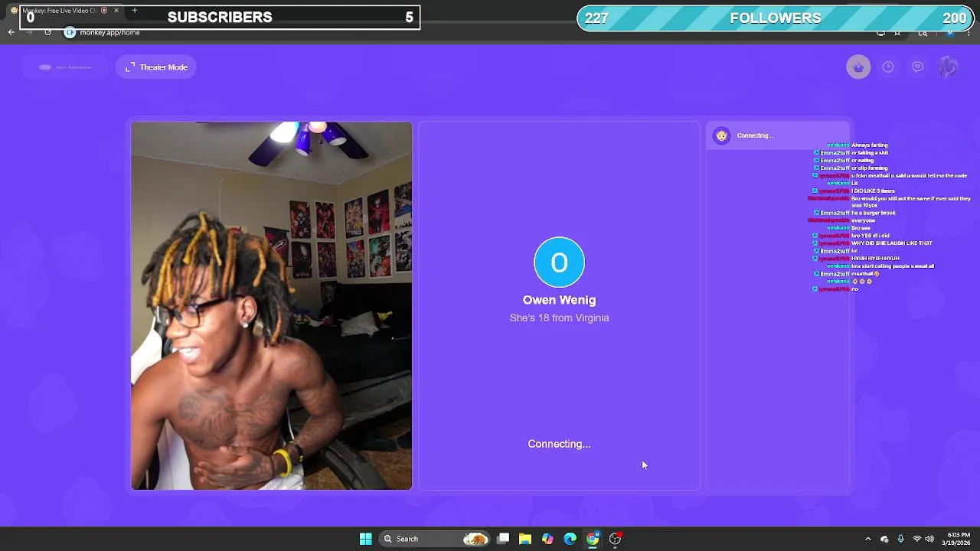Open Copilot from taskbar

(547, 539)
